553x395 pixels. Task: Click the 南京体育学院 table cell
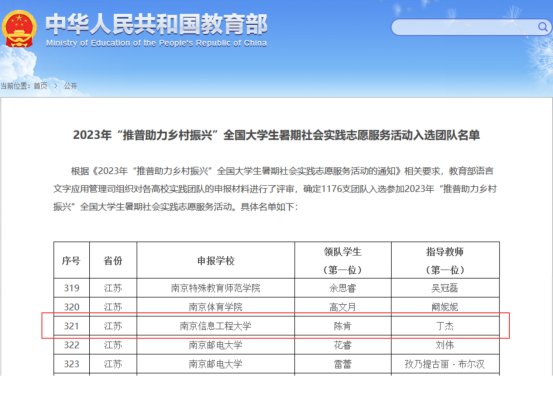click(215, 307)
